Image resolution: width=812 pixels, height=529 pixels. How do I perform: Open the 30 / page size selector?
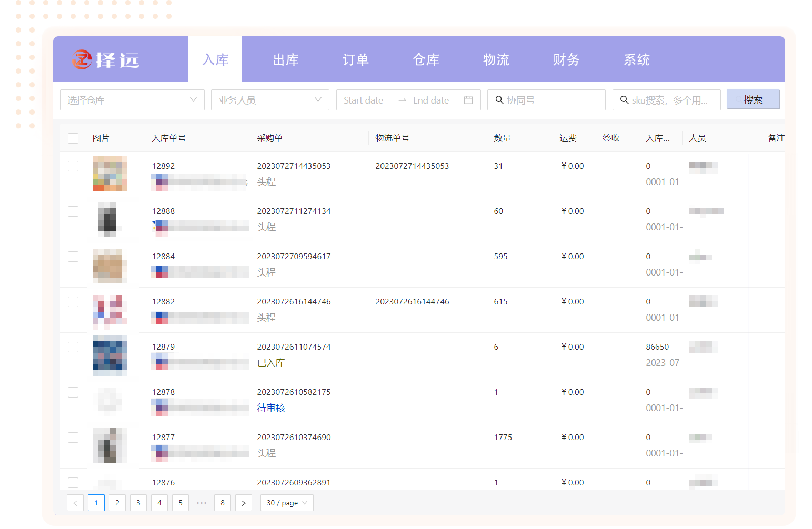(287, 503)
